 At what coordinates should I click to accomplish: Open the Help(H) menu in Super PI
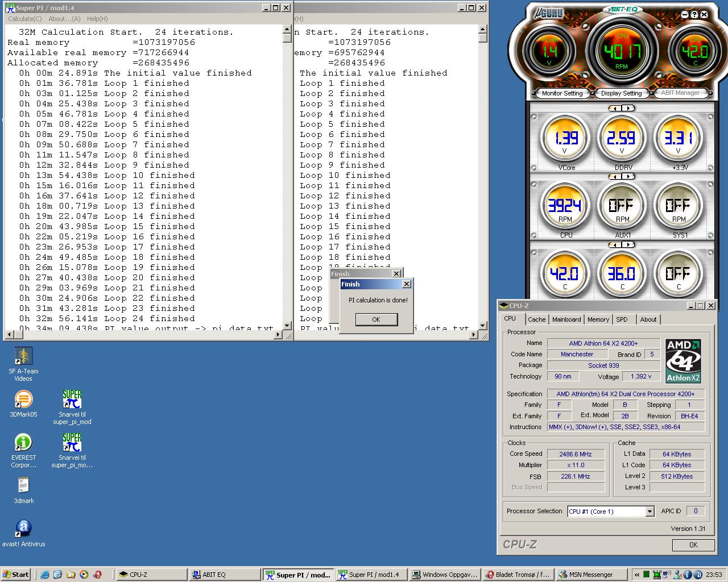coord(97,19)
